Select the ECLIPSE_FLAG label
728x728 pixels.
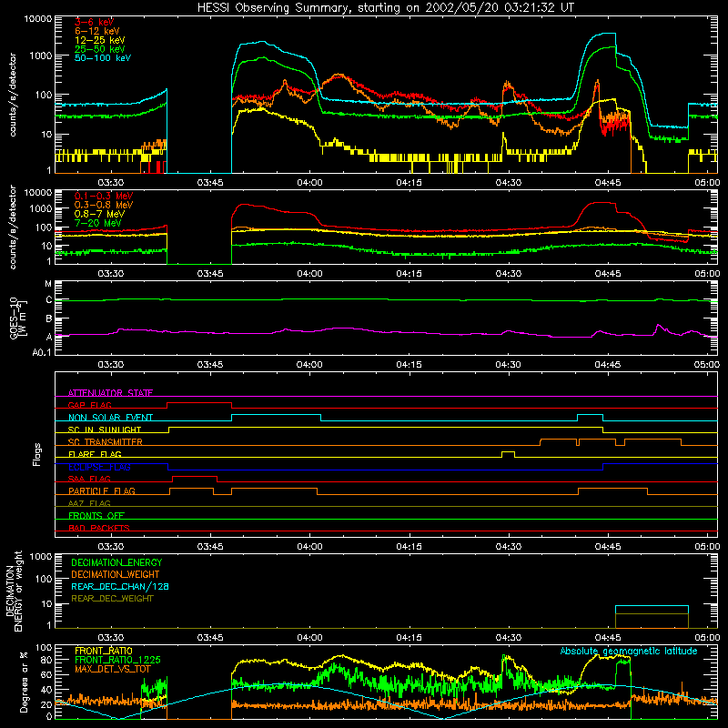(x=99, y=467)
